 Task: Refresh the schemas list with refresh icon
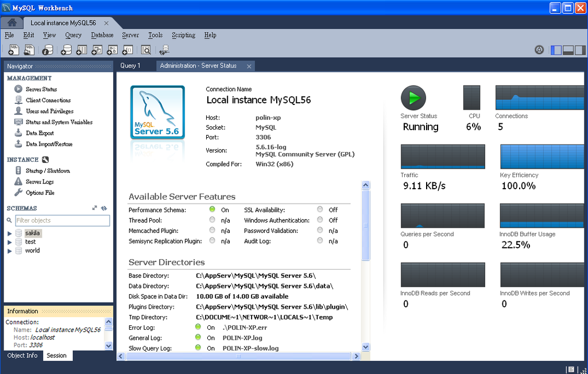click(104, 208)
